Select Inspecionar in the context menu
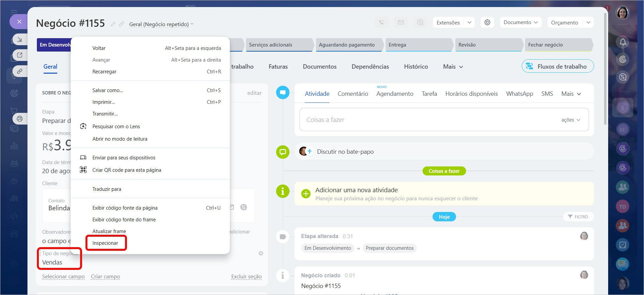 (x=105, y=243)
